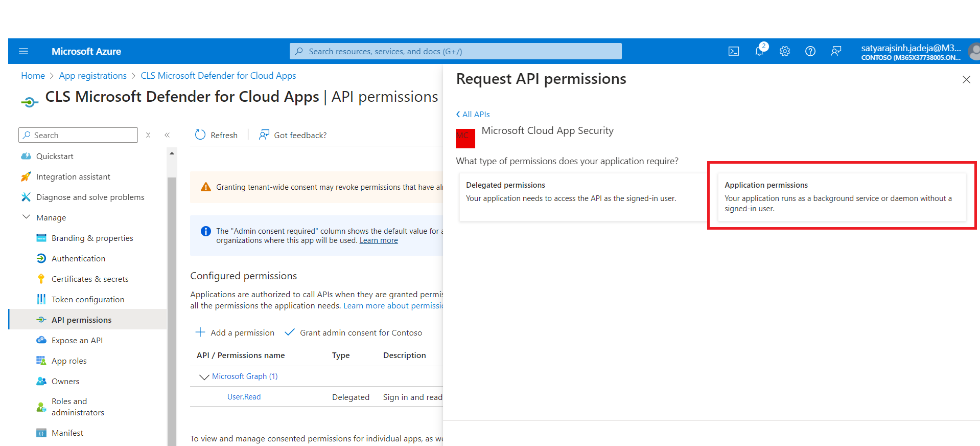Screen dimensions: 980x446
Task: Click the Owners people icon
Action: click(41, 381)
